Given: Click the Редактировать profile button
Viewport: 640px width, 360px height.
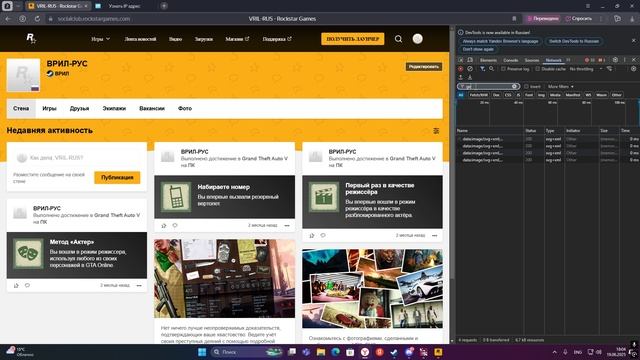Looking at the screenshot, I should 424,67.
